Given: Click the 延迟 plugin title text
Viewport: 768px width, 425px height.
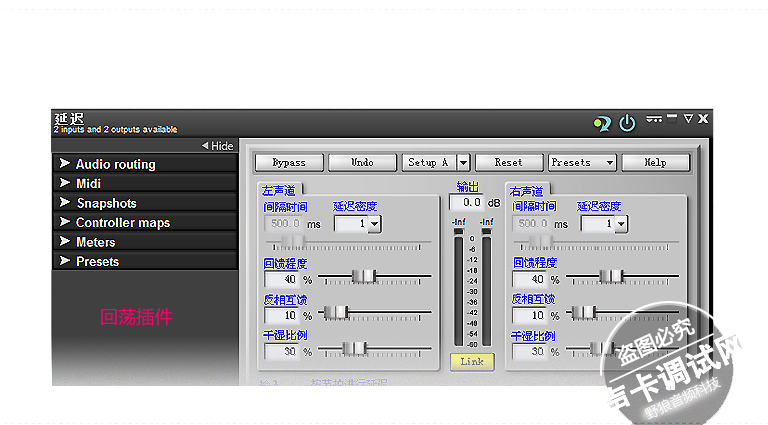Looking at the screenshot, I should coord(69,118).
